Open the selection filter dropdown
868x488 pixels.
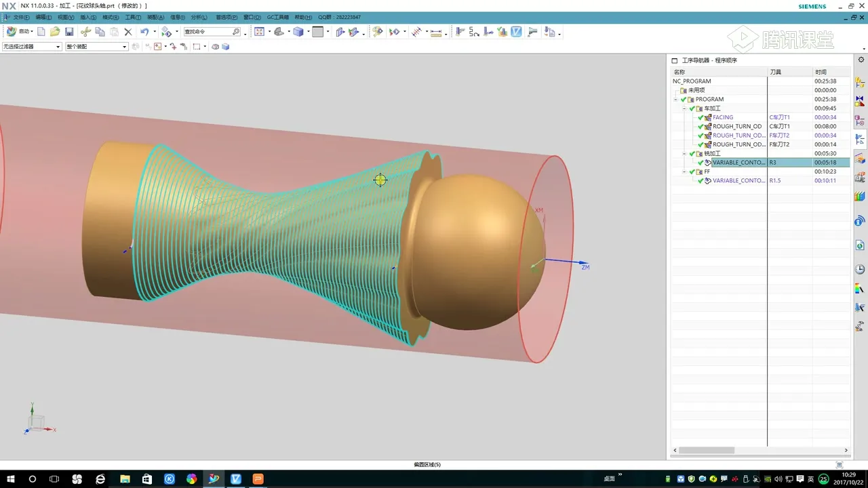(58, 47)
